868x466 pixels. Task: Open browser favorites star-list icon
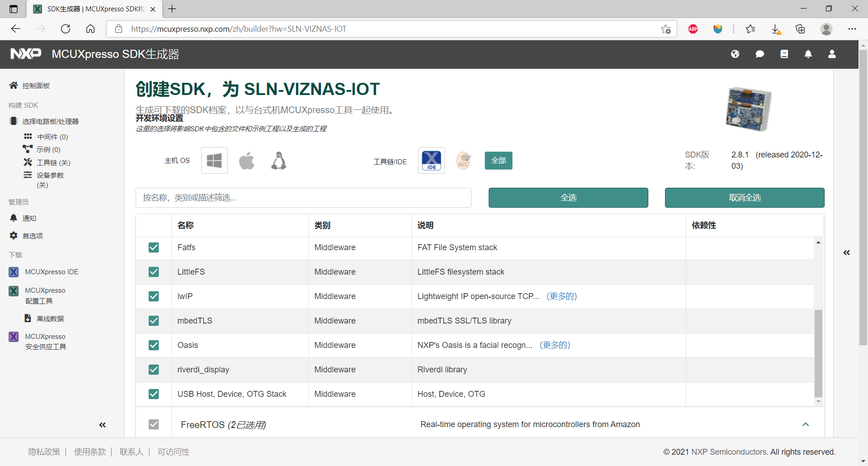750,29
